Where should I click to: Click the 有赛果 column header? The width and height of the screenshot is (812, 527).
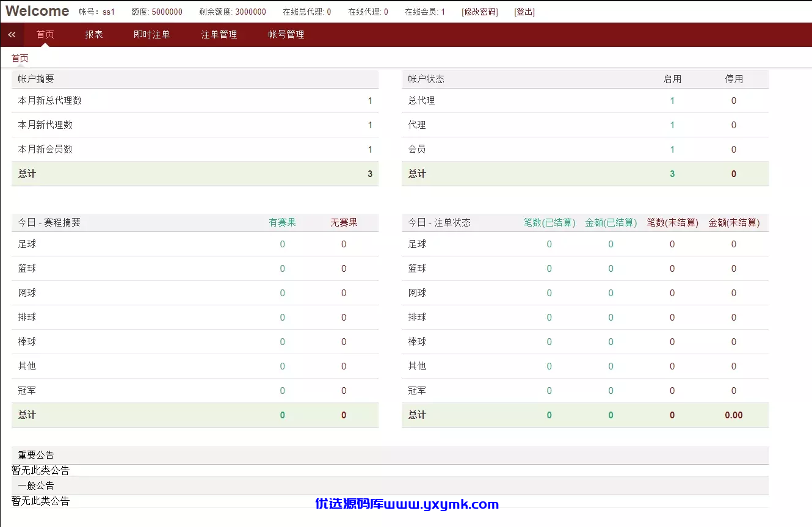pyautogui.click(x=282, y=223)
